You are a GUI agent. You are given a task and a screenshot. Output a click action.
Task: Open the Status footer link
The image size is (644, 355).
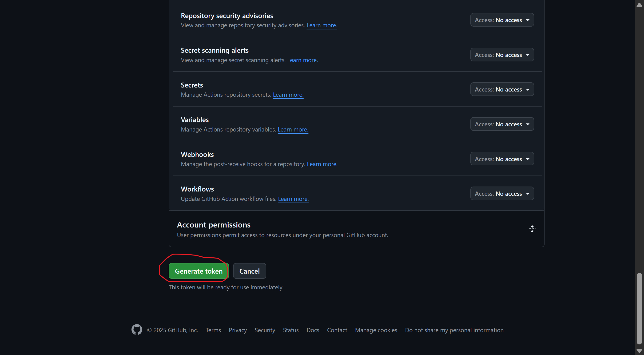[290, 330]
